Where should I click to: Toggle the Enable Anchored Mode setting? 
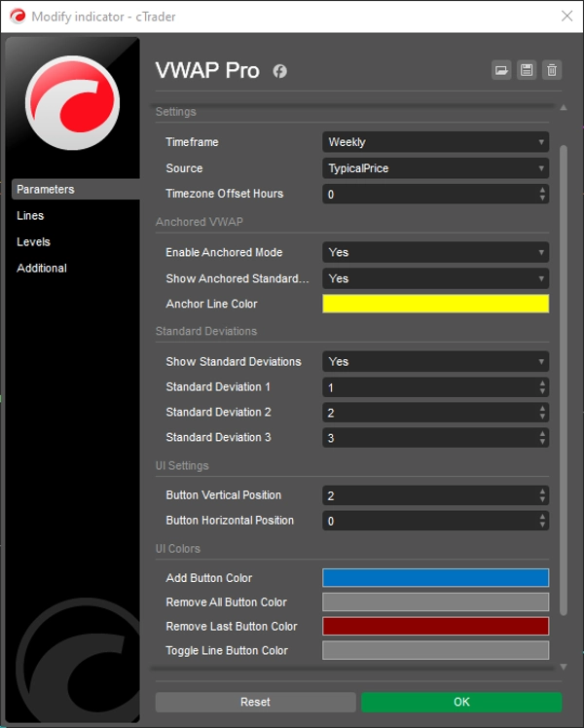click(435, 252)
